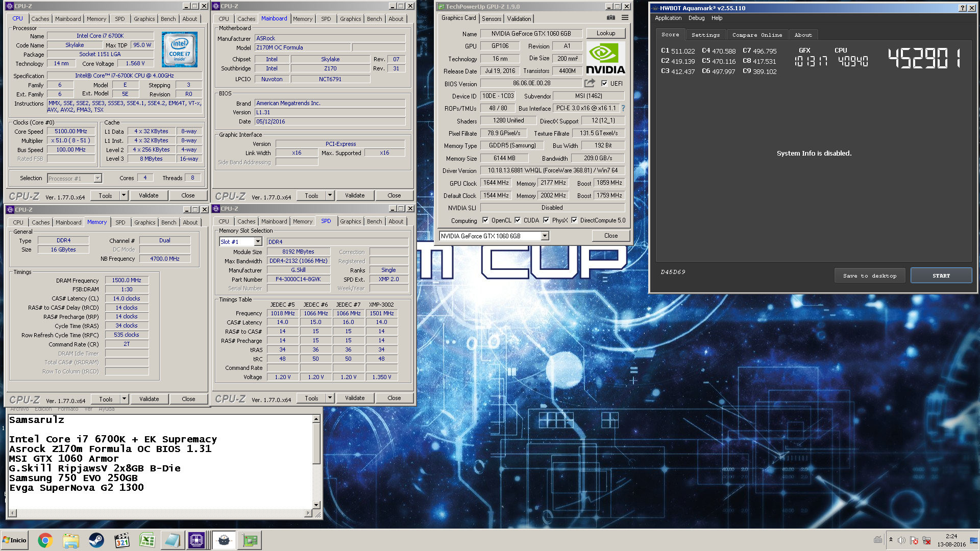Open Excel from the taskbar
The height and width of the screenshot is (551, 980).
[147, 540]
